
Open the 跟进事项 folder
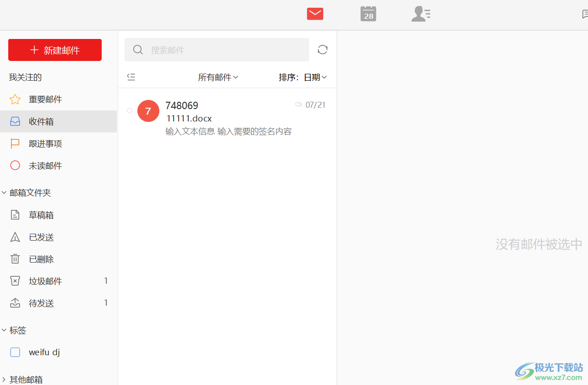click(58, 143)
